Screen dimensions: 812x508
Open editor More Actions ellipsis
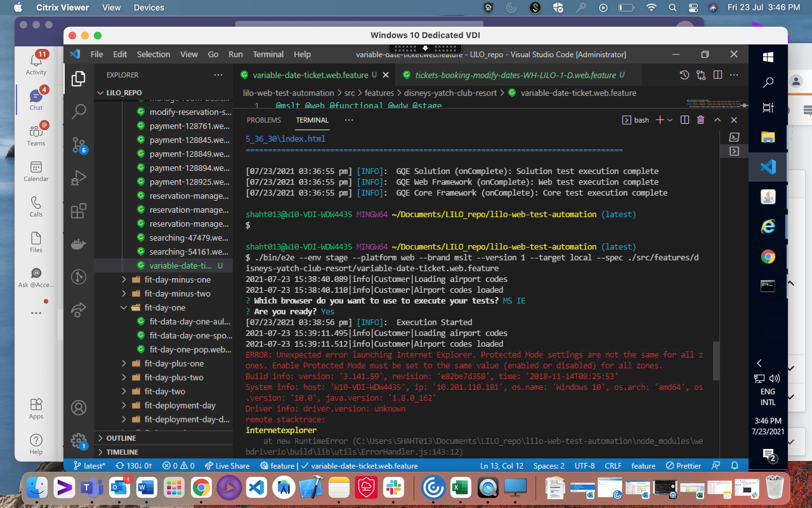click(x=734, y=75)
